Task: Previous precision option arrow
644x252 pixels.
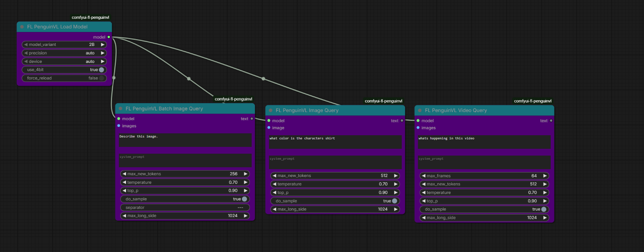Action: (26, 53)
